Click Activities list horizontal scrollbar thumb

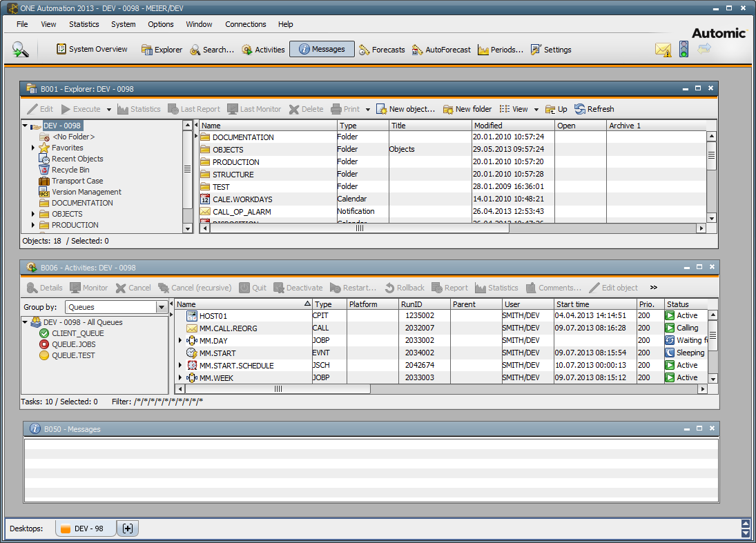point(278,389)
